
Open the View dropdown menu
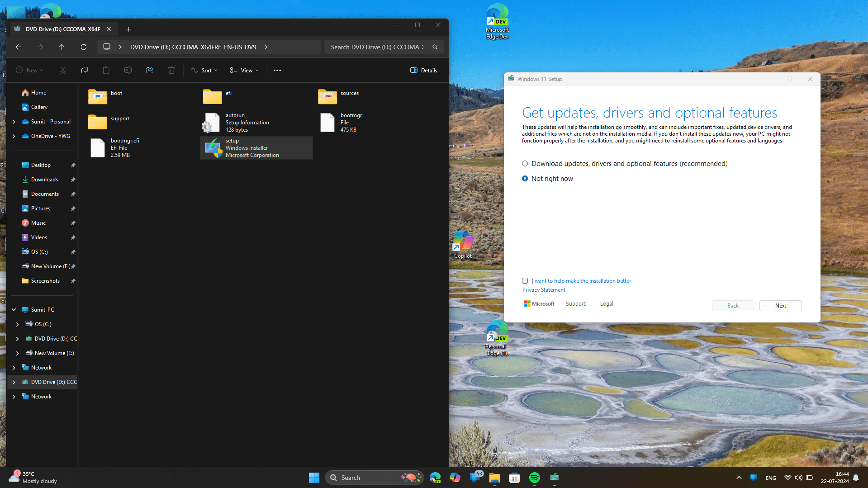click(244, 70)
